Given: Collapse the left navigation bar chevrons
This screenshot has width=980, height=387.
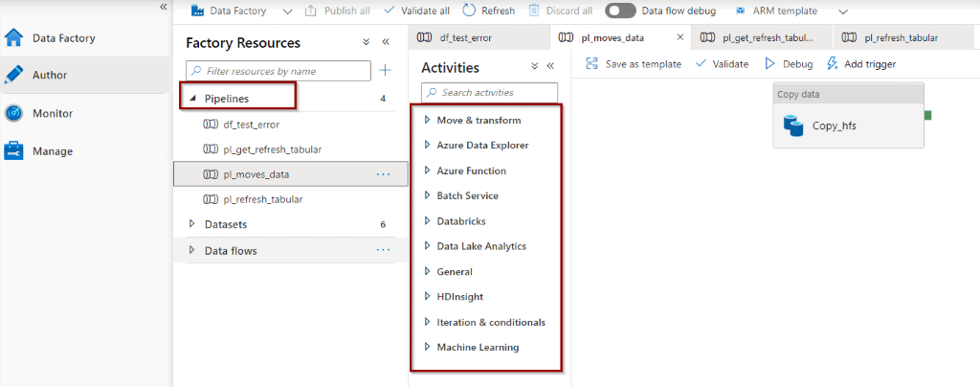Looking at the screenshot, I should 163,7.
